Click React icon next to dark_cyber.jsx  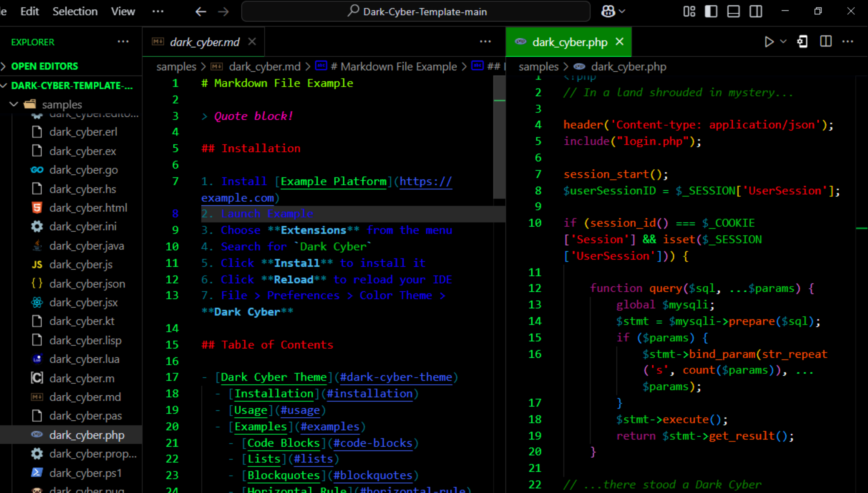pyautogui.click(x=37, y=302)
